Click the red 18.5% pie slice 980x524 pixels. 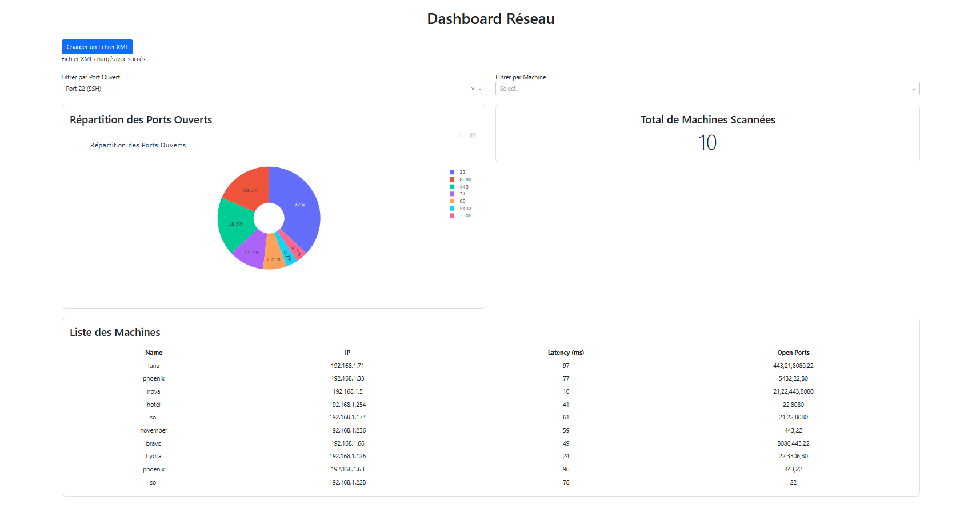(x=249, y=186)
